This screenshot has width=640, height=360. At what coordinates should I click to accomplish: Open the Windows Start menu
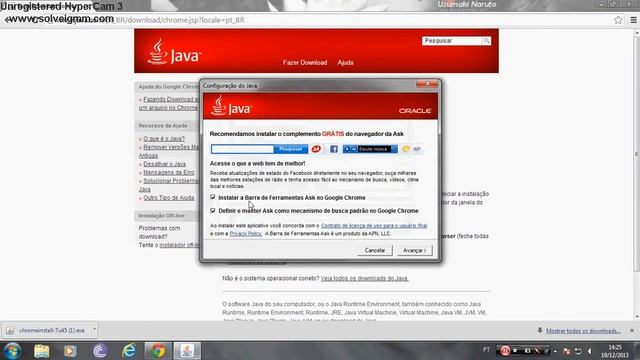(x=12, y=351)
